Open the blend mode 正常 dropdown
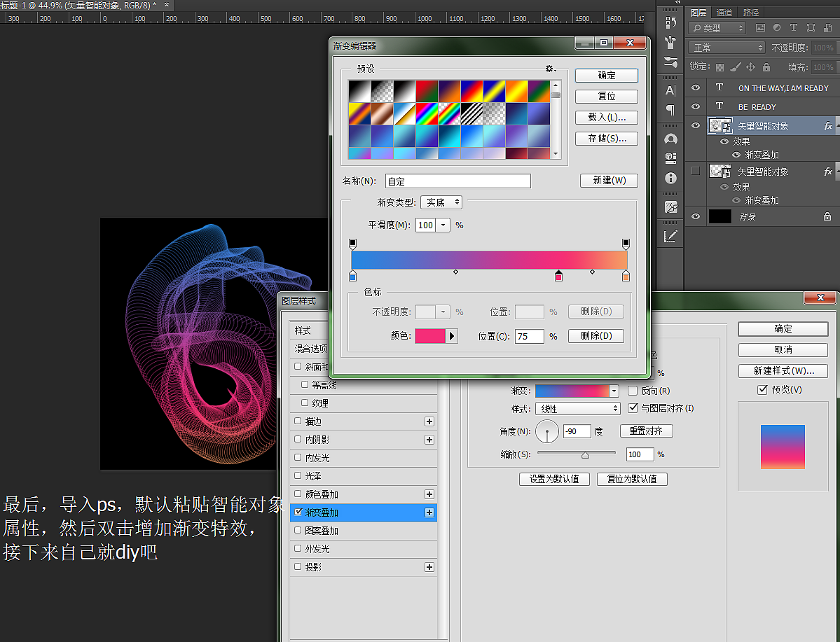This screenshot has height=642, width=840. (727, 48)
